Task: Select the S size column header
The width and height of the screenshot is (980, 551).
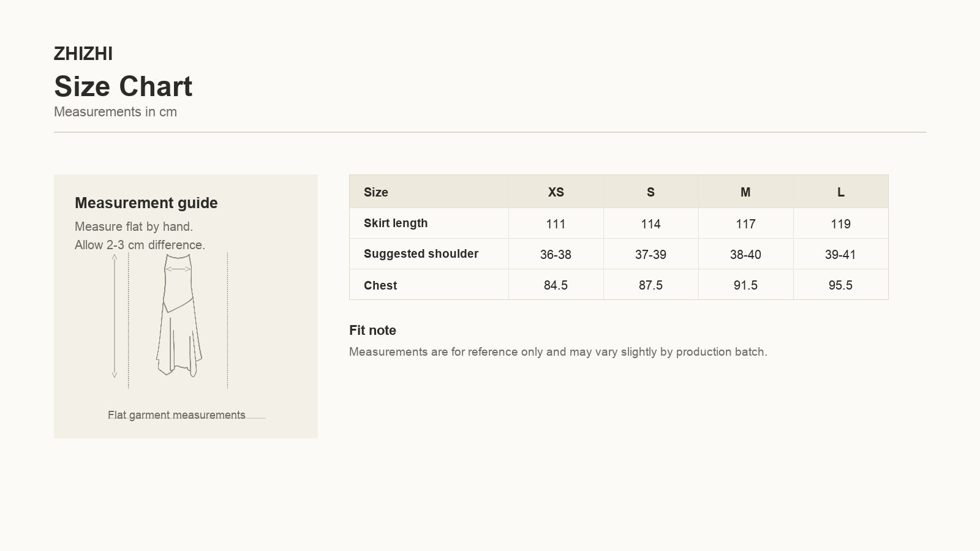Action: pos(650,192)
